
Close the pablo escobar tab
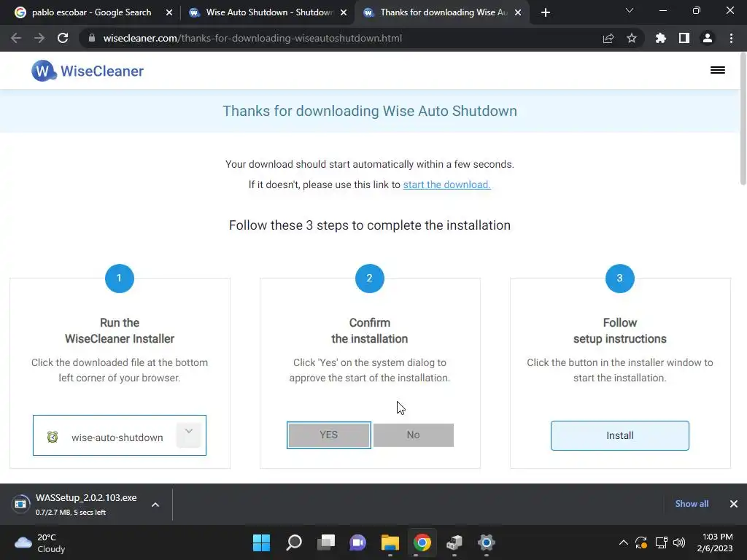tap(169, 12)
